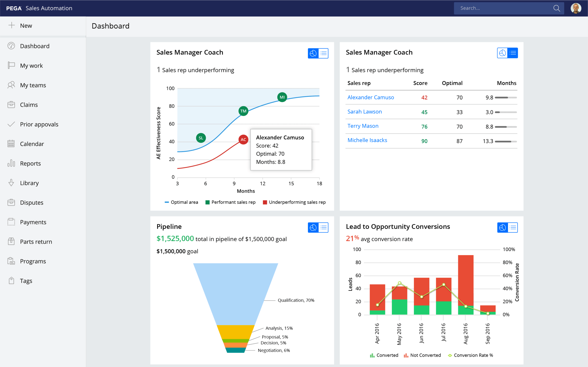Click the TM marker on effectiveness chart
588x367 pixels.
click(243, 111)
